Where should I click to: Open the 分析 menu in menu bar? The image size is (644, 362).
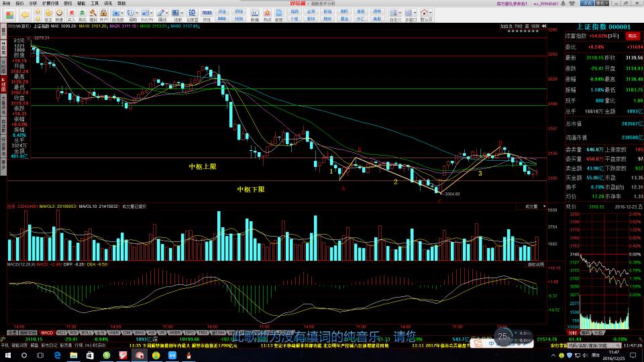pos(33,3)
